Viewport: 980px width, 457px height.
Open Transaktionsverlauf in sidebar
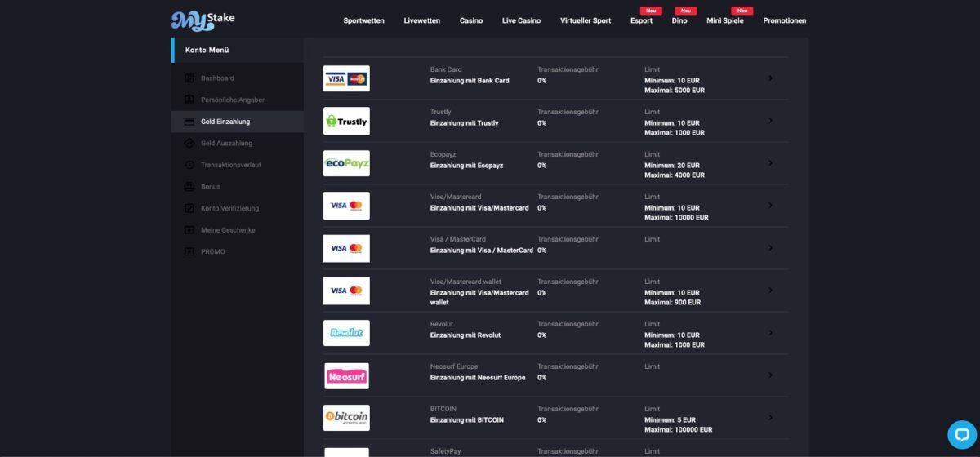pyautogui.click(x=231, y=165)
